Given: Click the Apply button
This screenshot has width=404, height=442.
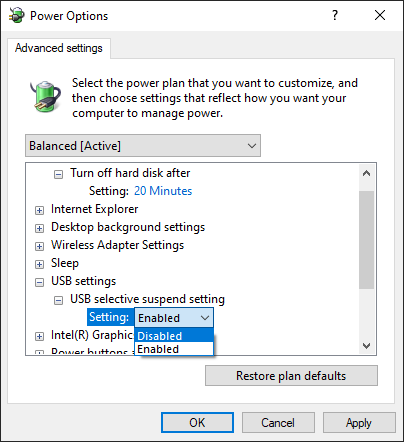Looking at the screenshot, I should (359, 423).
